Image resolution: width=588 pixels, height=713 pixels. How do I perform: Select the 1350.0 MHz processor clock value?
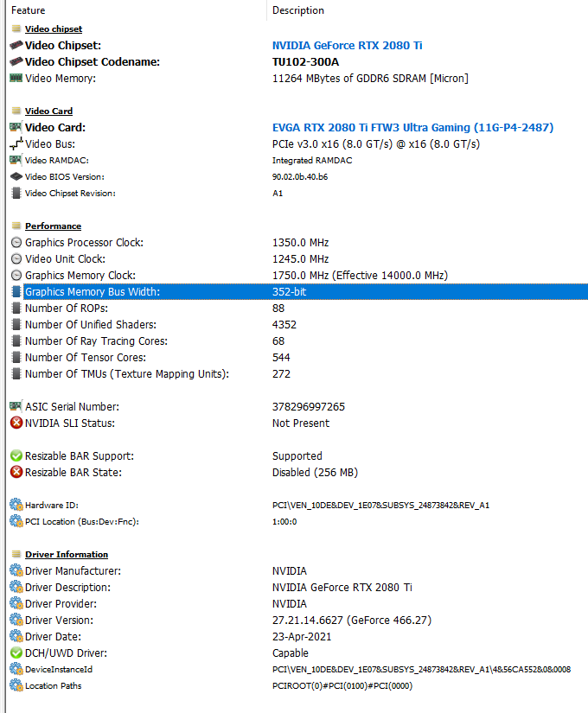click(300, 242)
